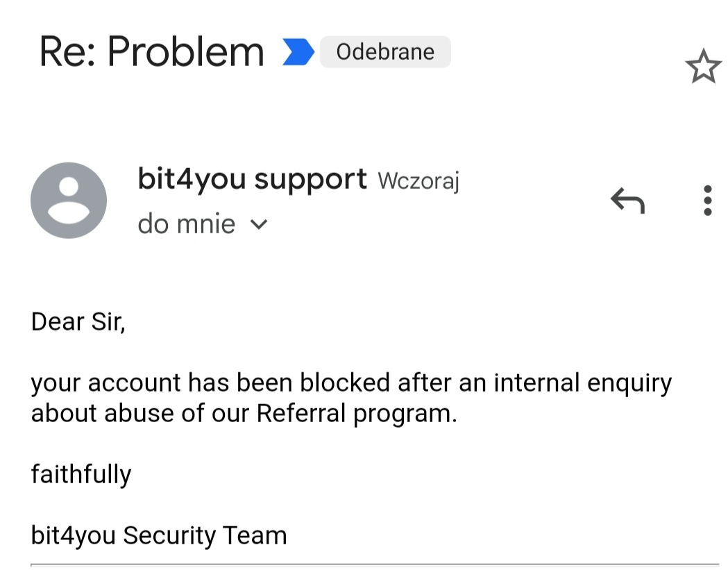The height and width of the screenshot is (570, 728).
Task: Tap the blue importance marker arrow
Action: (x=298, y=51)
